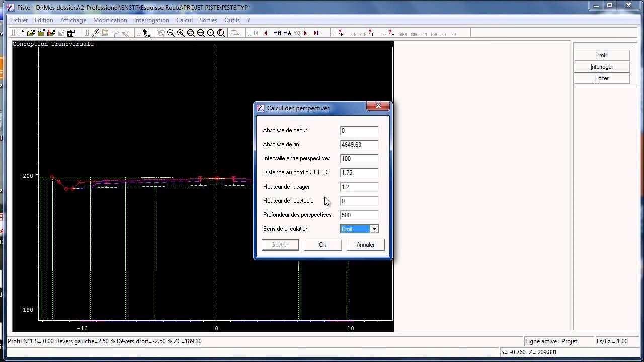Jump to last profile icon
Viewport: 644px width, 362px height.
pos(316,33)
